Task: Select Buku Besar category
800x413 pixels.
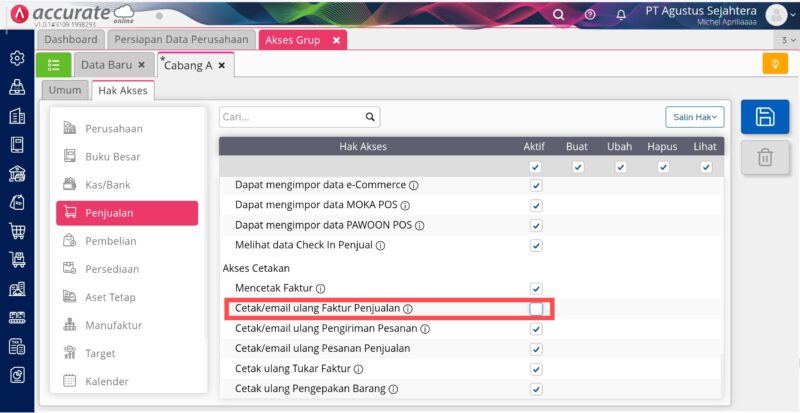Action: coord(112,157)
